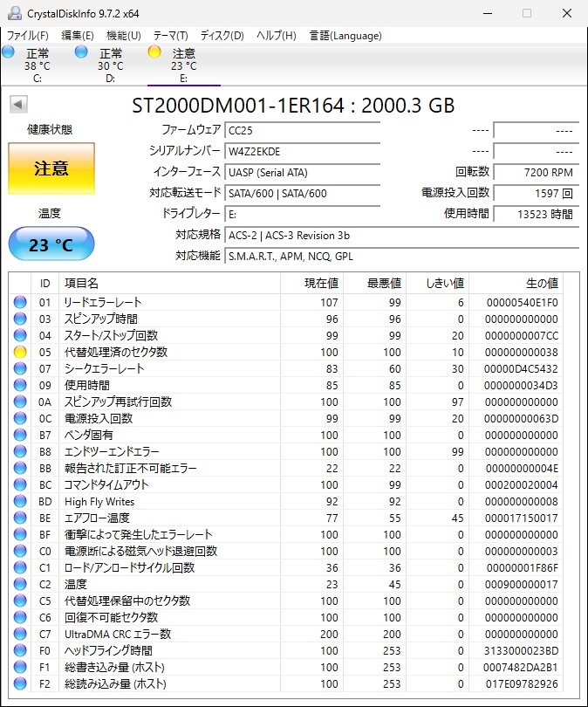This screenshot has height=707, width=588.
Task: Open the 機能(U) menu
Action: pyautogui.click(x=124, y=36)
